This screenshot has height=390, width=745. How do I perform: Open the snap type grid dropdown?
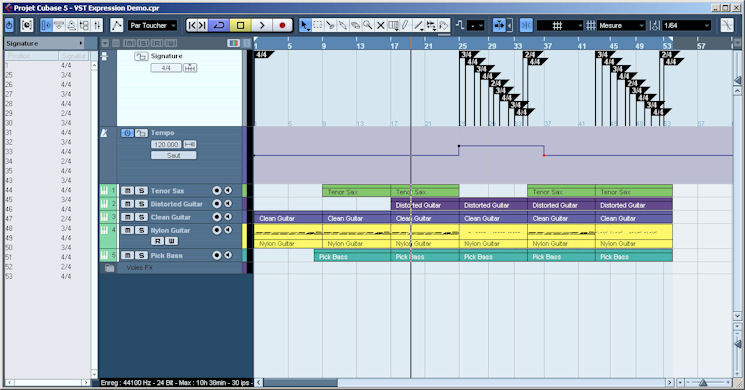click(x=560, y=26)
